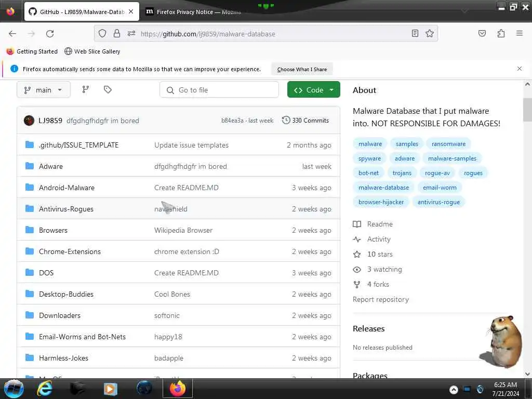Open the Android-Malware folder
532x399 pixels.
(x=67, y=188)
